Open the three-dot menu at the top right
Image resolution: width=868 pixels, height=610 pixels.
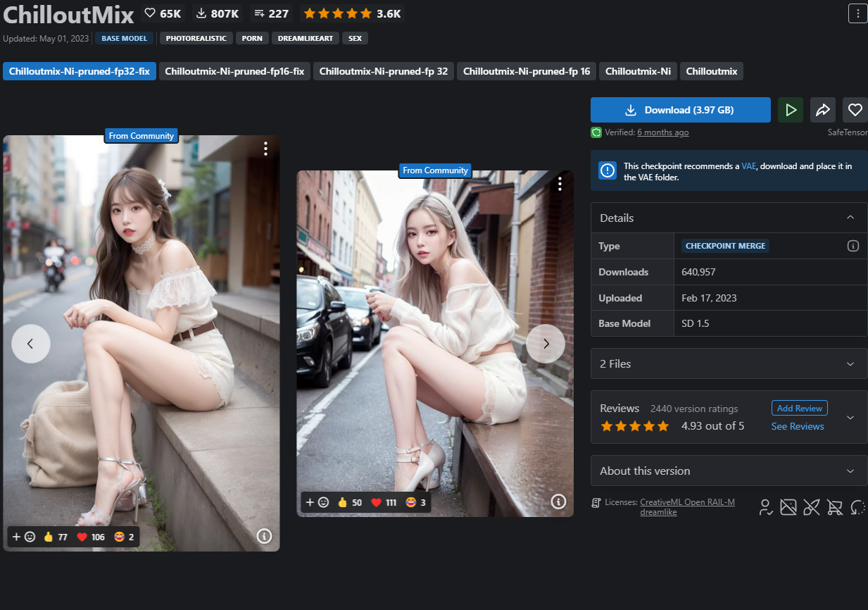click(857, 13)
